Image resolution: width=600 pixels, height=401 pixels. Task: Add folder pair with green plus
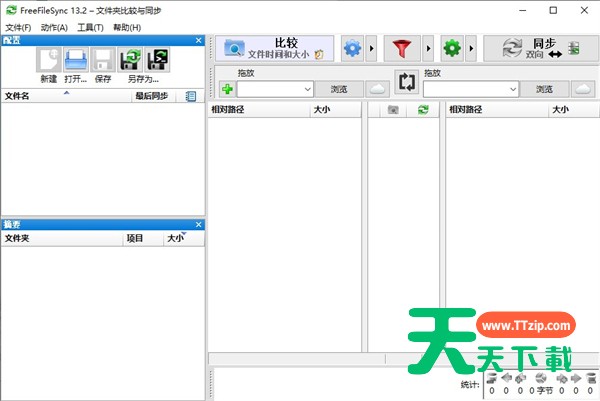pos(227,89)
